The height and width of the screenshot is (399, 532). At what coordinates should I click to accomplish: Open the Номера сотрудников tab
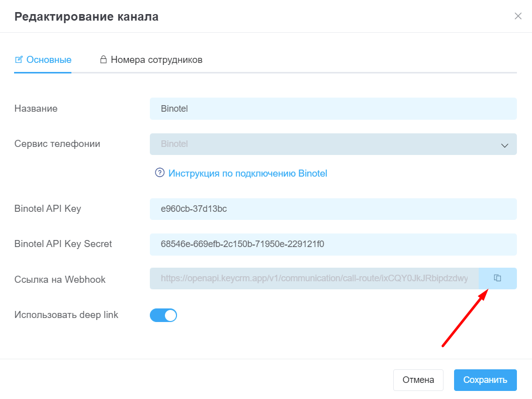(151, 60)
